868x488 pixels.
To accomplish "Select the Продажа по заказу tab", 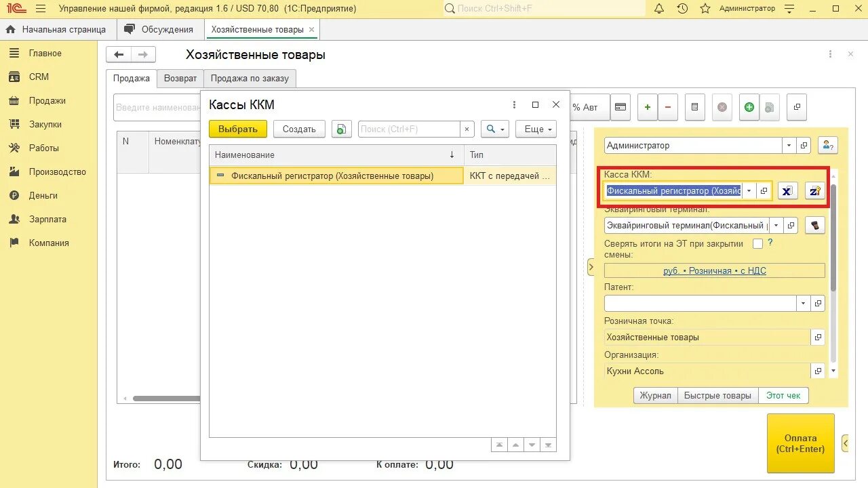I will click(250, 78).
